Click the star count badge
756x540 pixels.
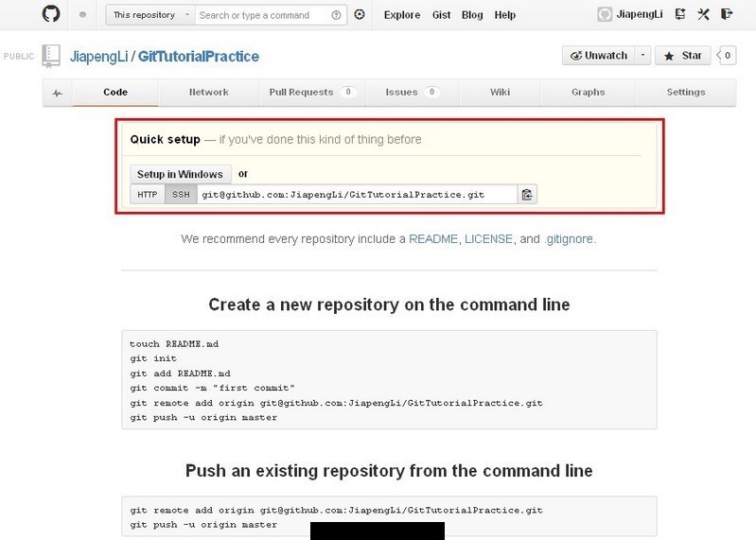click(x=727, y=56)
